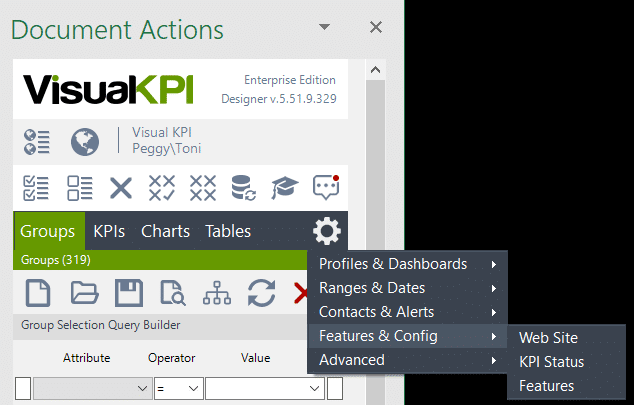This screenshot has width=634, height=405.
Task: Click the open folder icon
Action: (x=83, y=293)
